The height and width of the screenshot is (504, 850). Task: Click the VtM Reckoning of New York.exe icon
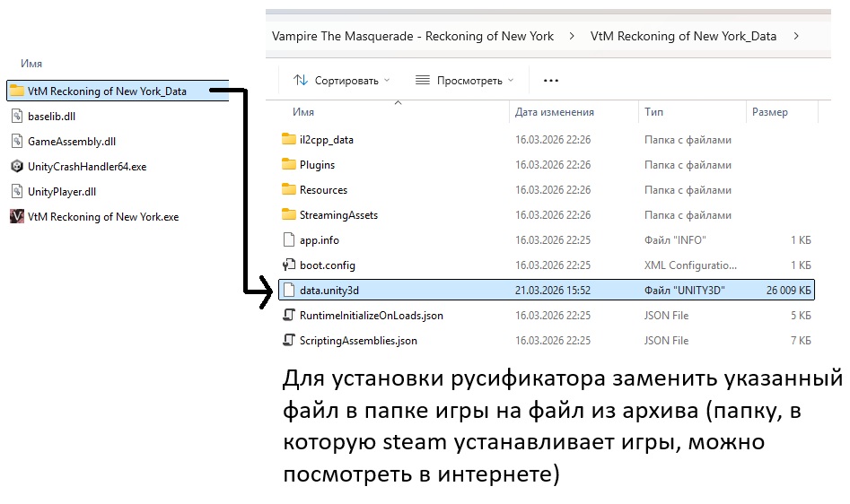point(17,217)
